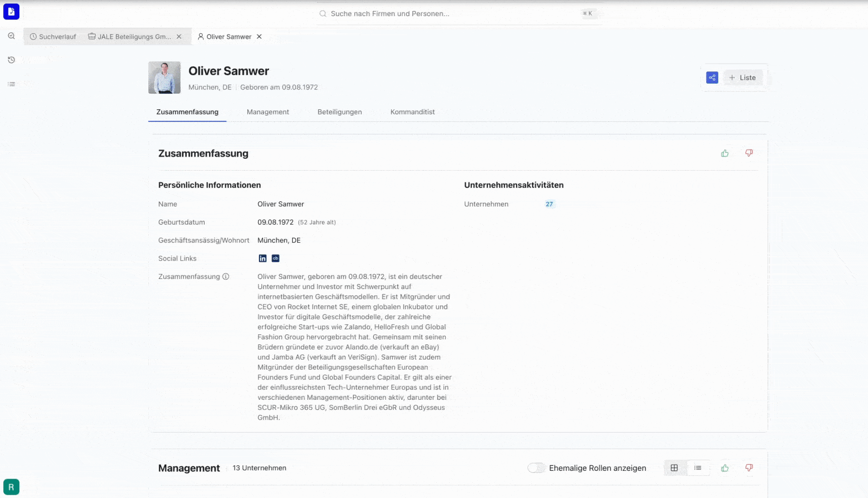This screenshot has width=868, height=498.
Task: Open the history sidebar icon
Action: point(12,60)
